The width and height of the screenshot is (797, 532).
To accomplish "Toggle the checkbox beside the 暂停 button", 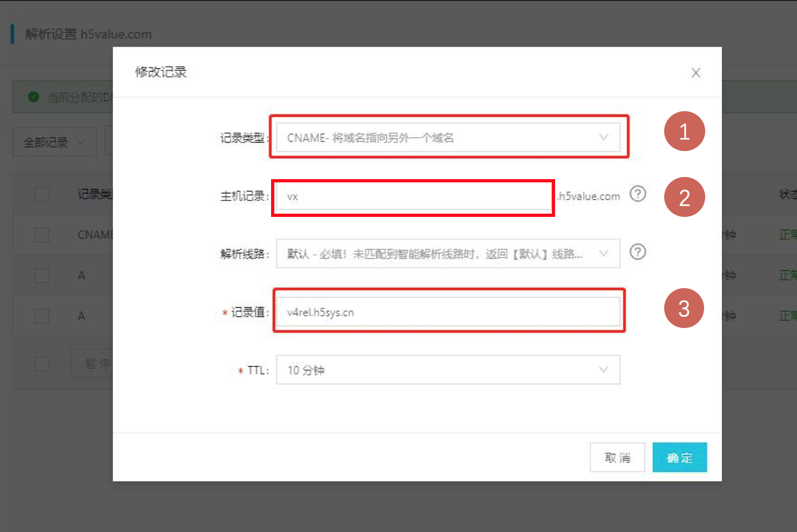I will (42, 364).
